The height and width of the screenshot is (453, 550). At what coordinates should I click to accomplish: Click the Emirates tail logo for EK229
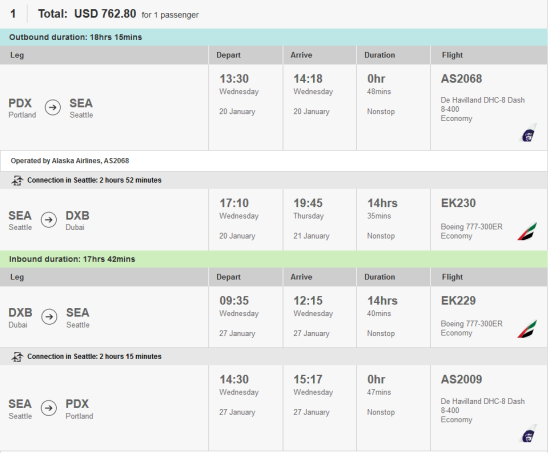click(x=527, y=329)
